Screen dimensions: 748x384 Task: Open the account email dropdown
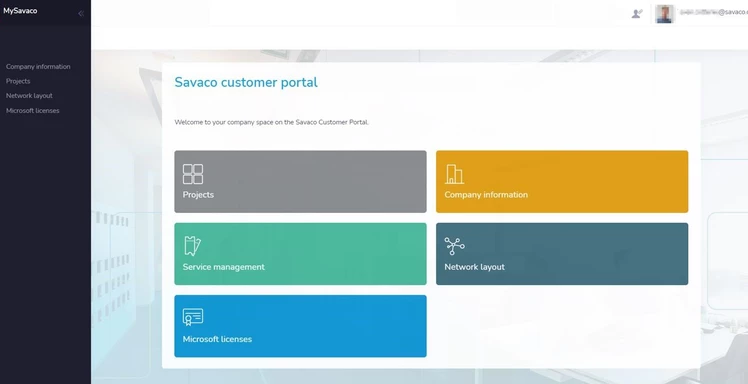tap(714, 13)
